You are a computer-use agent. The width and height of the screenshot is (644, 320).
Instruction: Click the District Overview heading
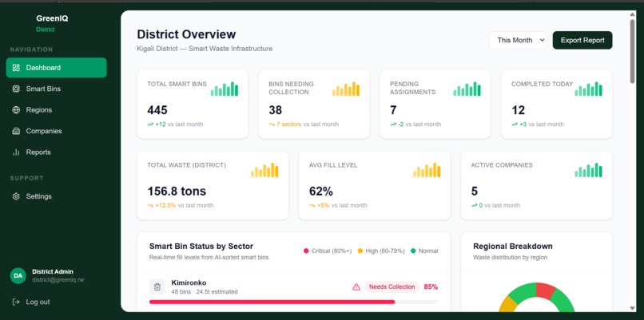(186, 34)
